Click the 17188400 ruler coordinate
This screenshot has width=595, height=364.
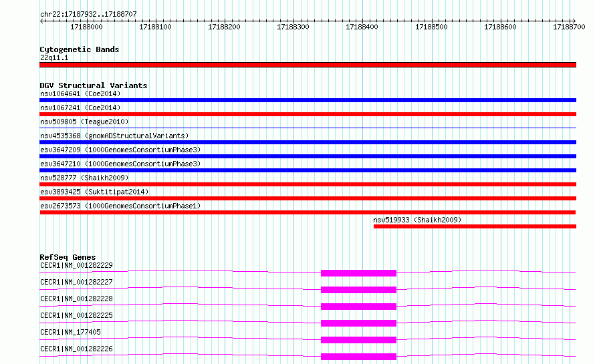point(362,27)
